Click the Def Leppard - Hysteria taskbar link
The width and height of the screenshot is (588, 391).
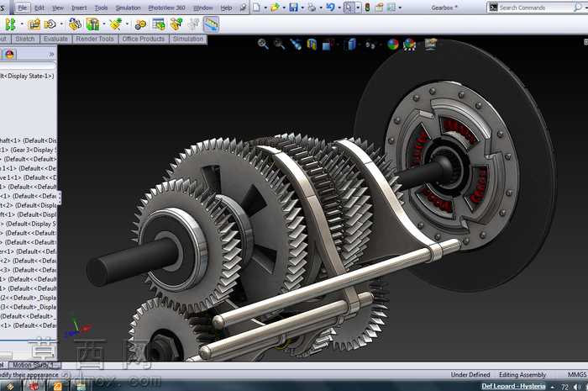(513, 386)
